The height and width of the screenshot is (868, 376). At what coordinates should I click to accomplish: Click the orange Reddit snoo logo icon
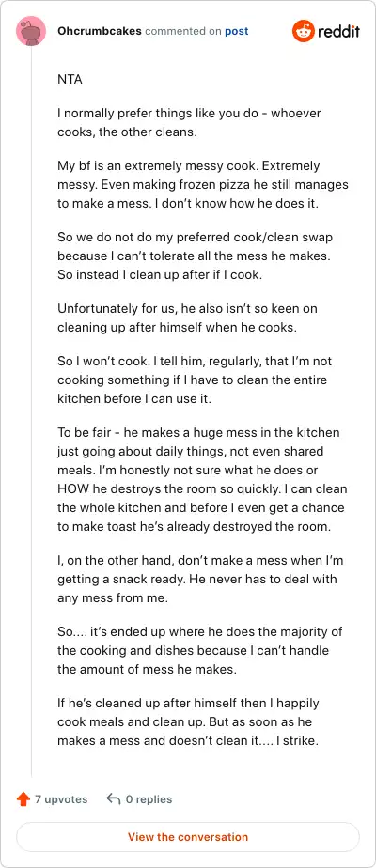[x=303, y=31]
